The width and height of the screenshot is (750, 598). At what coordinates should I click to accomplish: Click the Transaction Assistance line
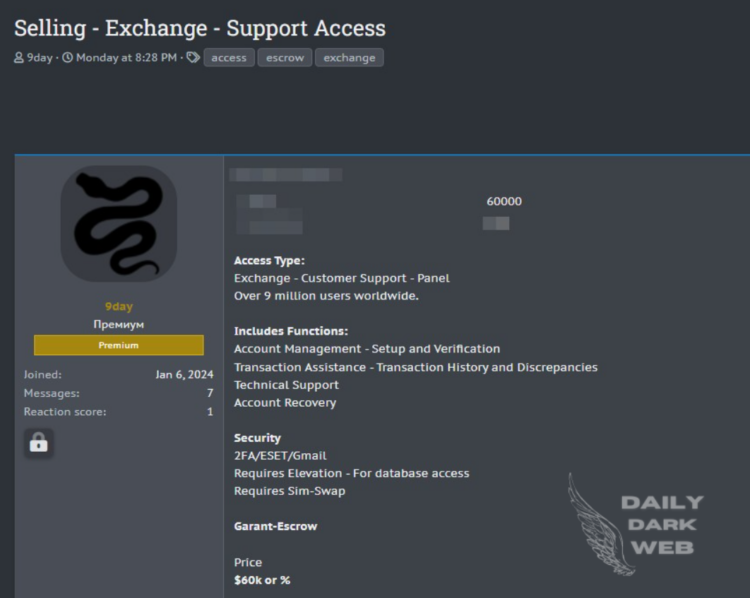click(x=416, y=367)
